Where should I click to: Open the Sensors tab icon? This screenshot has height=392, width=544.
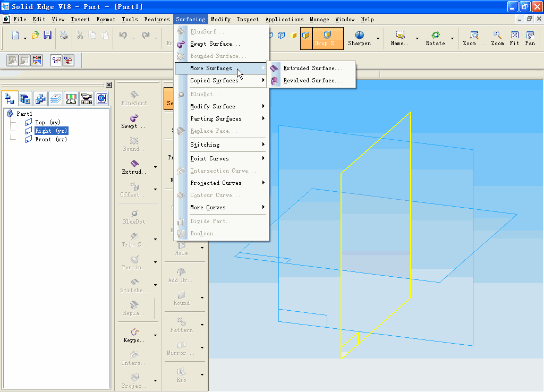coord(71,98)
